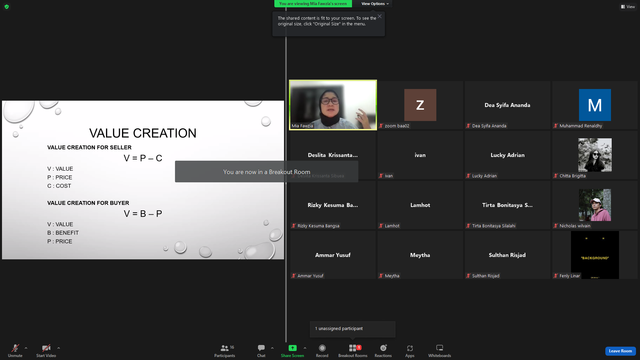Screen dimensions: 640x360
Task: Click the blue Leave Room button
Action: 620,351
